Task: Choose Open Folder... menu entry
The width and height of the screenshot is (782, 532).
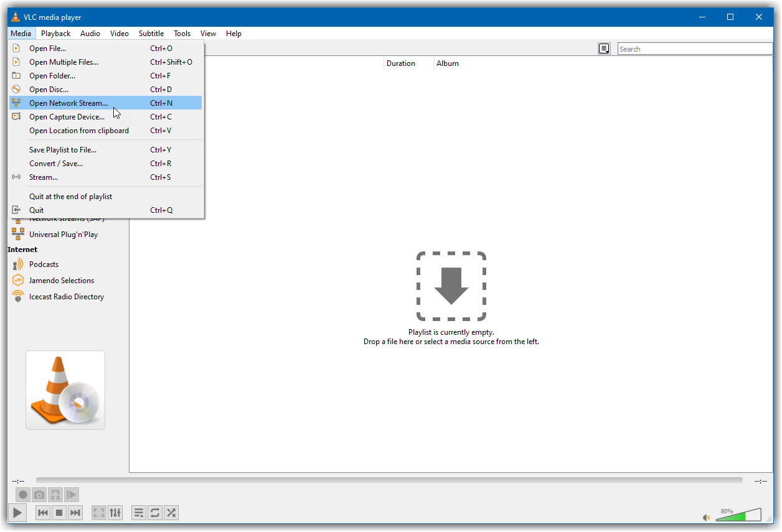Action: click(106, 76)
